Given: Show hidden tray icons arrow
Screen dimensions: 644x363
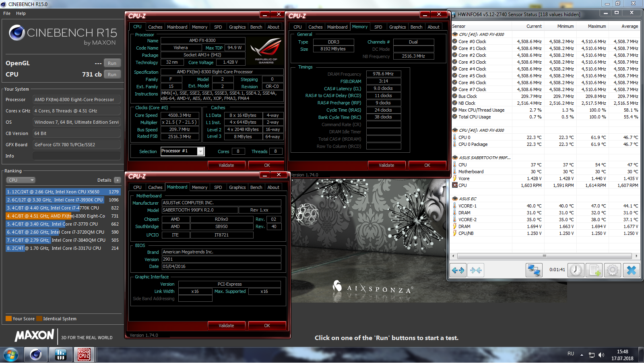Looking at the screenshot, I should (582, 355).
